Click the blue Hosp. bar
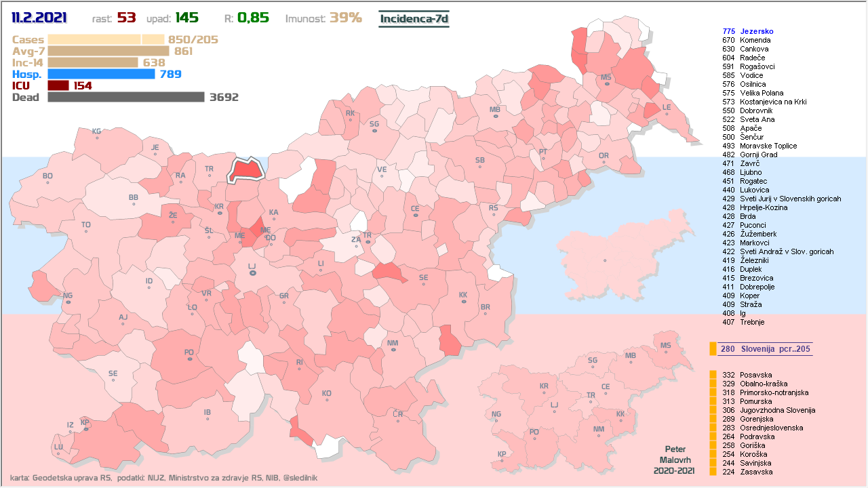The width and height of the screenshot is (868, 488). tap(101, 74)
